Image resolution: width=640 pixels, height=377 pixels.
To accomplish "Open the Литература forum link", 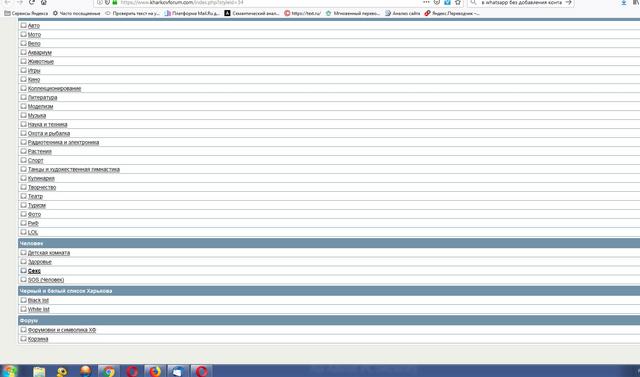I will (x=42, y=98).
